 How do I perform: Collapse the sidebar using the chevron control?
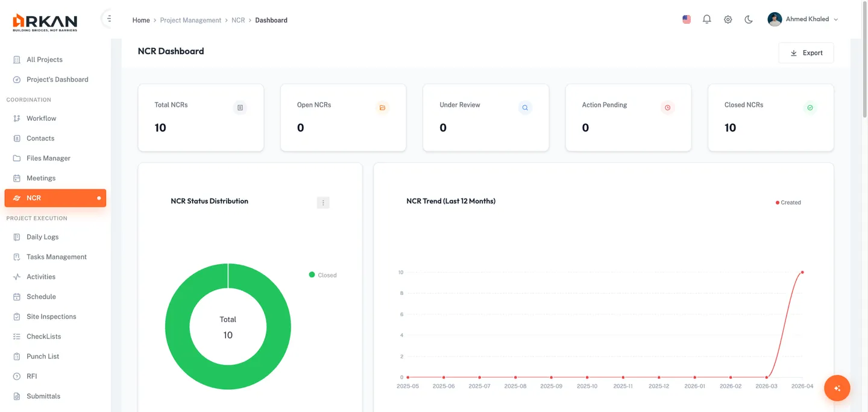click(108, 18)
